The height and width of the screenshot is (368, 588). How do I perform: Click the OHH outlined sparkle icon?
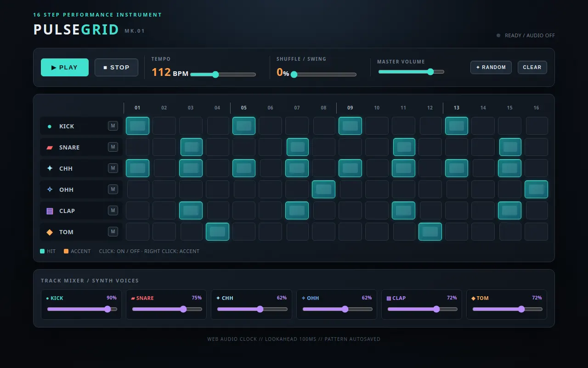tap(50, 190)
